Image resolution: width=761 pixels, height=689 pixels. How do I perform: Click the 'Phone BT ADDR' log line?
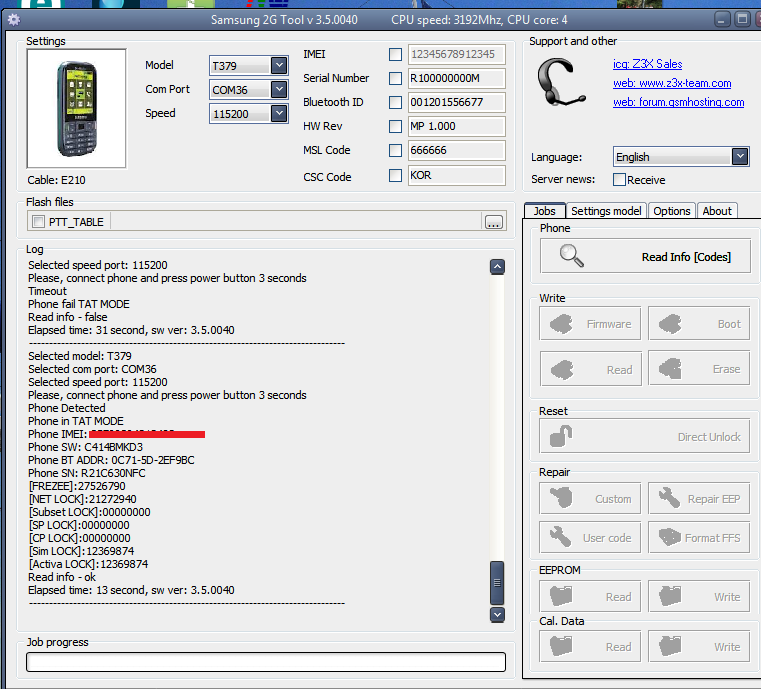pyautogui.click(x=111, y=460)
